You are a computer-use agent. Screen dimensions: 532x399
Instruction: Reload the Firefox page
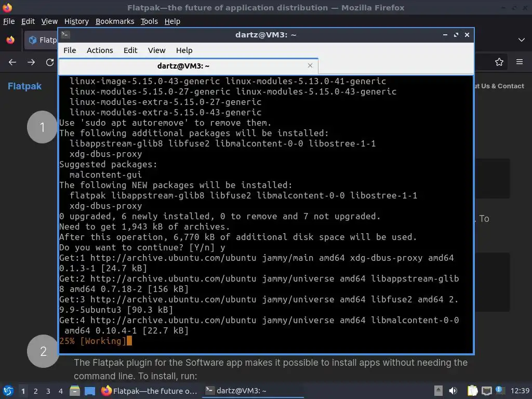[50, 62]
